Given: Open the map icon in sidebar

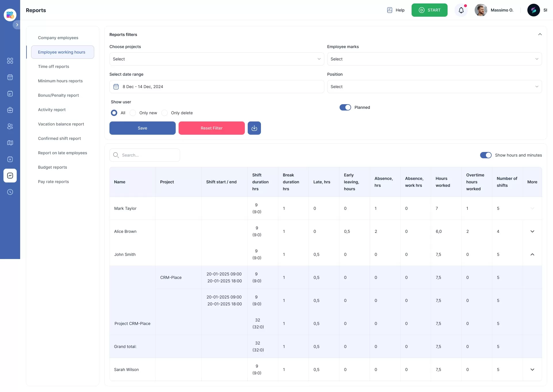Looking at the screenshot, I should click(10, 143).
